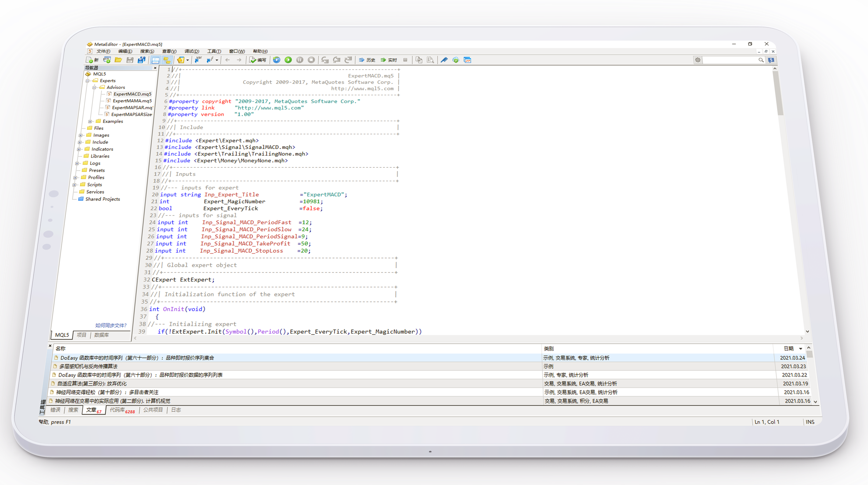
Task: Click the MQL5 community chat icon
Action: (771, 60)
